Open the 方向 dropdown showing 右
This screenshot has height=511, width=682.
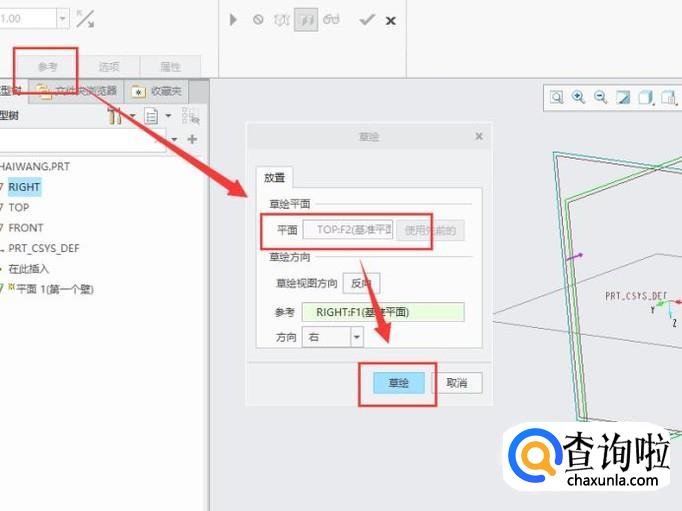pyautogui.click(x=357, y=337)
